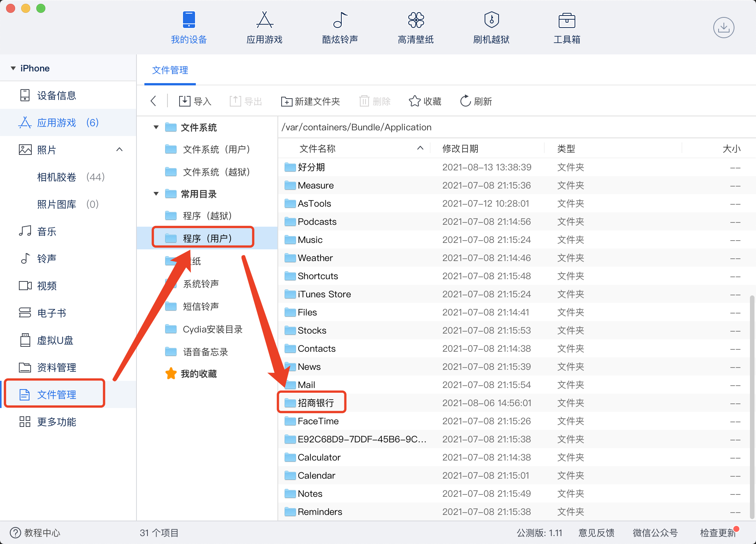Click the 检查更新 update link

point(717,533)
